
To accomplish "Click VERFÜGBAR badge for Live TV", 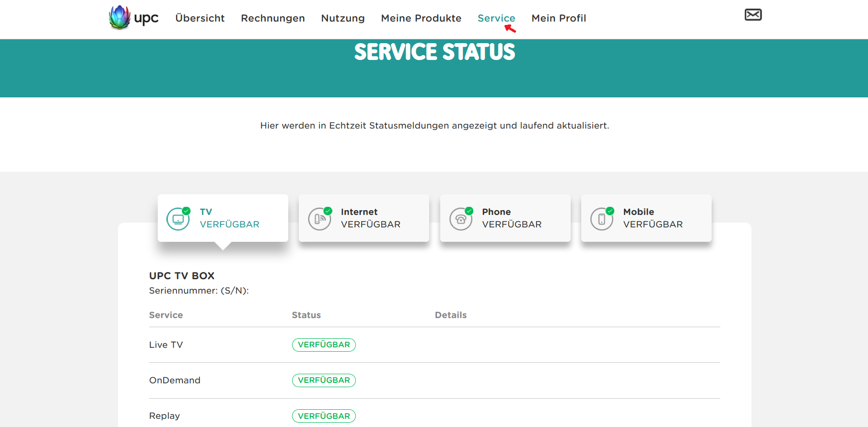I will (324, 345).
